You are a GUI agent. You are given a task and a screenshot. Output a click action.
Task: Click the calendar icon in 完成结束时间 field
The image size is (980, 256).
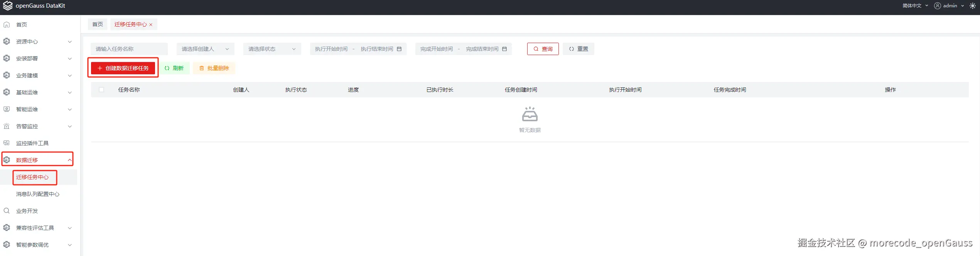tap(504, 49)
